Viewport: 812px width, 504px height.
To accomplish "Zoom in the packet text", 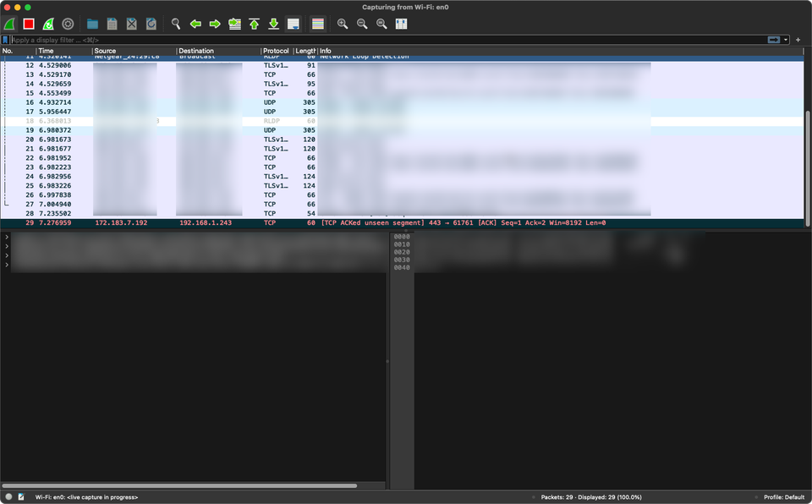I will tap(343, 24).
